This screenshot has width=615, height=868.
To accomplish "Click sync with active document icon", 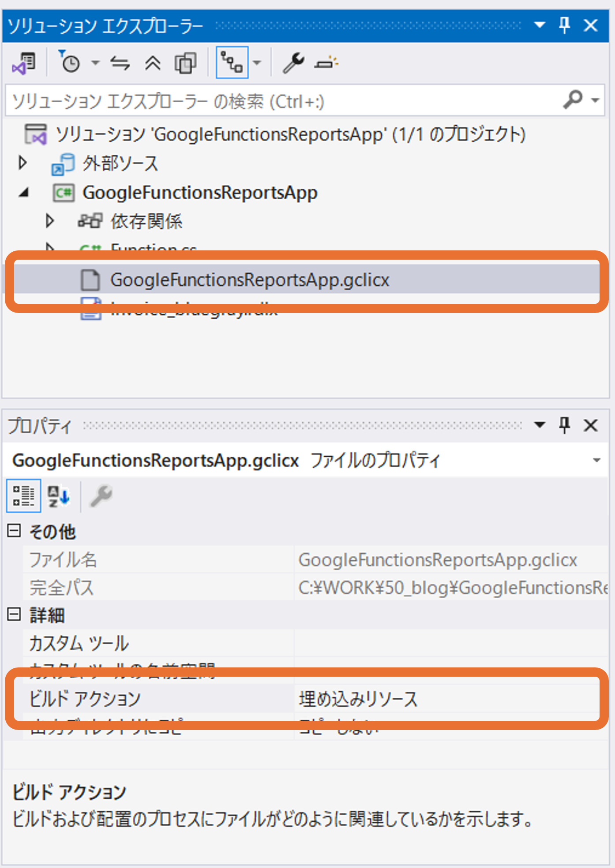I will 120,63.
